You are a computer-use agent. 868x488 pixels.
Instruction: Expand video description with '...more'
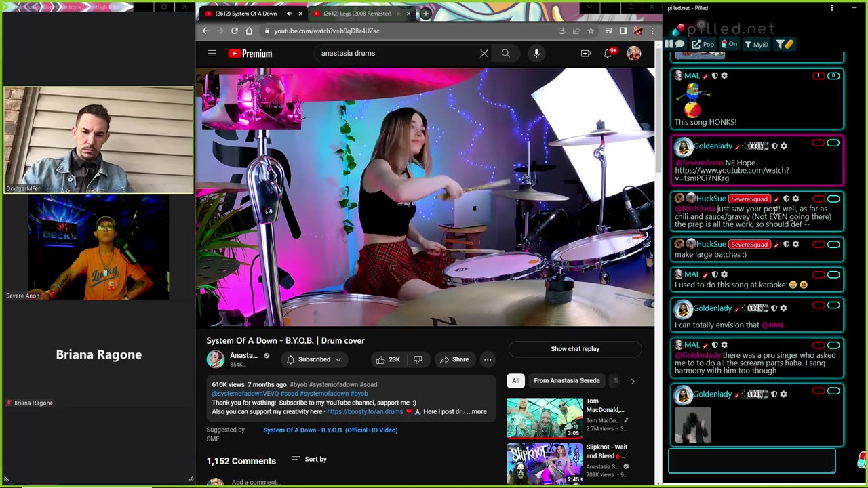click(x=477, y=411)
